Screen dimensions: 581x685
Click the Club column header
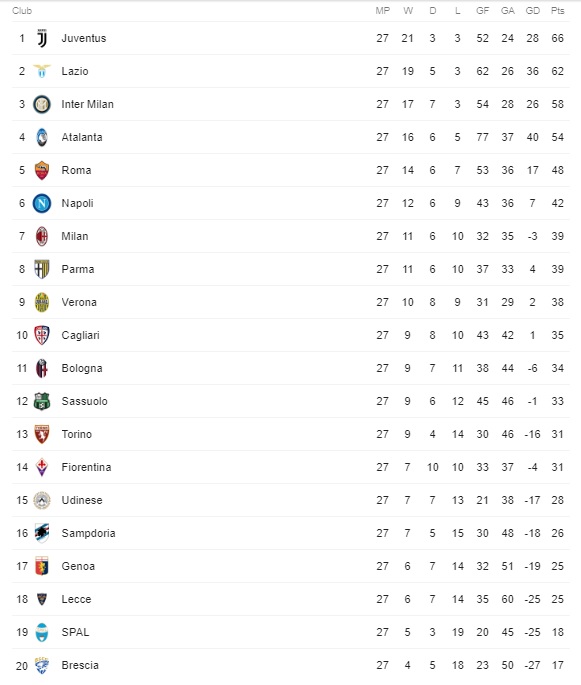[22, 10]
